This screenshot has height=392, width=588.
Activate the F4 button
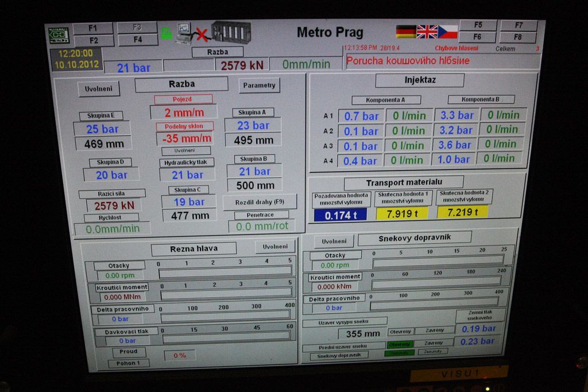click(138, 40)
